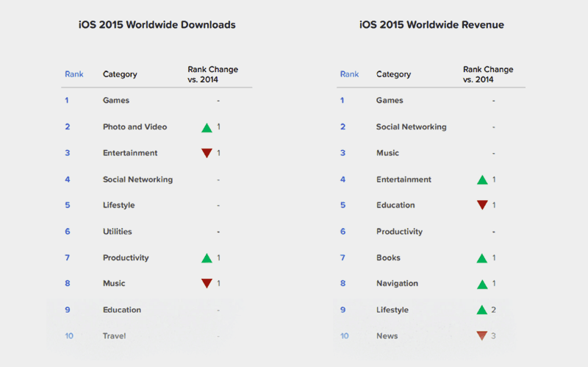Image resolution: width=588 pixels, height=367 pixels.
Task: Click rank change value 2 beside Lifestyle
Action: (493, 310)
